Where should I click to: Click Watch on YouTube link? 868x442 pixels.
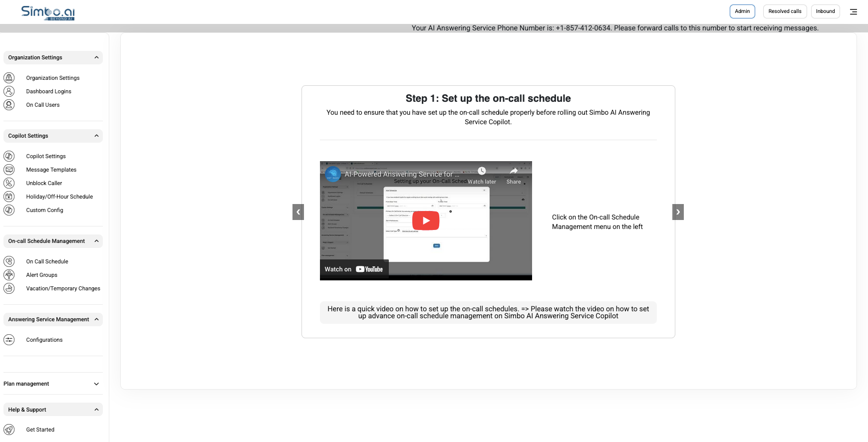tap(354, 269)
